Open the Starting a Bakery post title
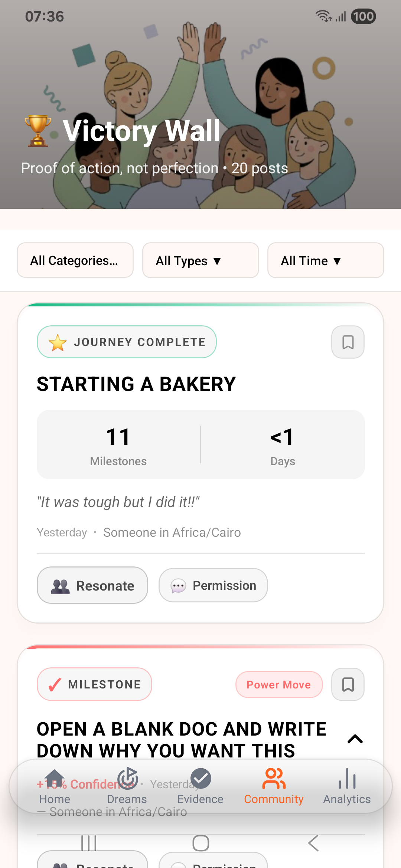The height and width of the screenshot is (868, 401). (136, 384)
